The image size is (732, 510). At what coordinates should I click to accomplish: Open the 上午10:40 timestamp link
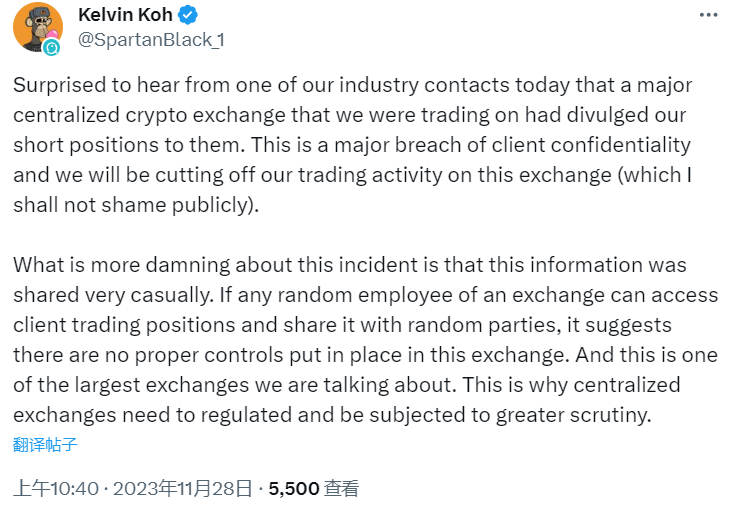coord(56,489)
